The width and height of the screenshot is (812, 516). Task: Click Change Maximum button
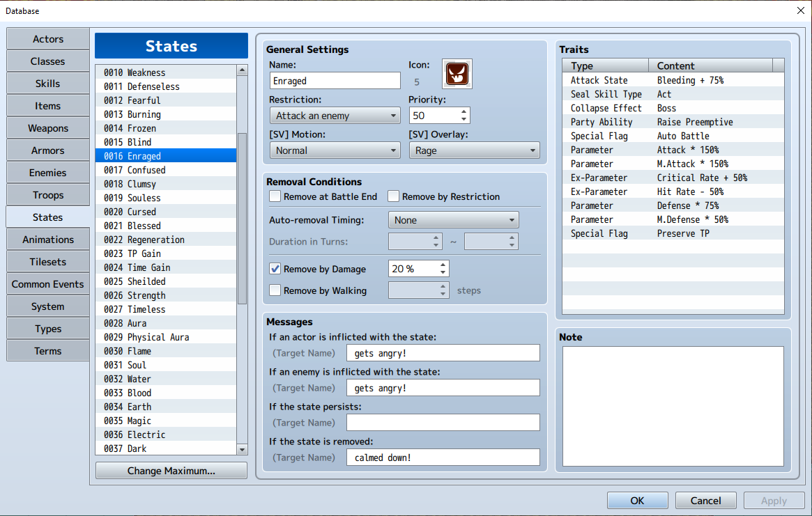[171, 471]
